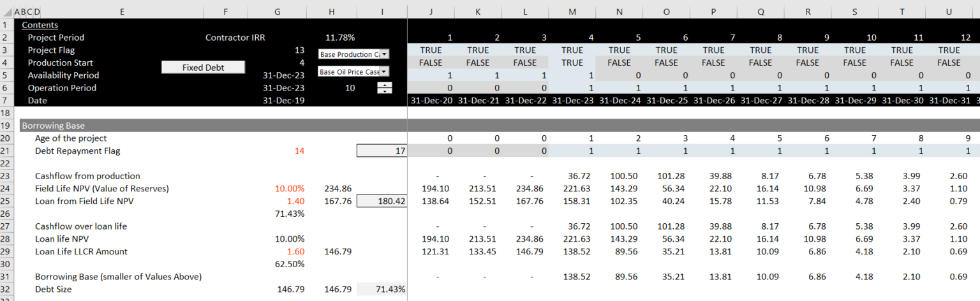
Task: Select row 19 header
Action: coord(6,126)
